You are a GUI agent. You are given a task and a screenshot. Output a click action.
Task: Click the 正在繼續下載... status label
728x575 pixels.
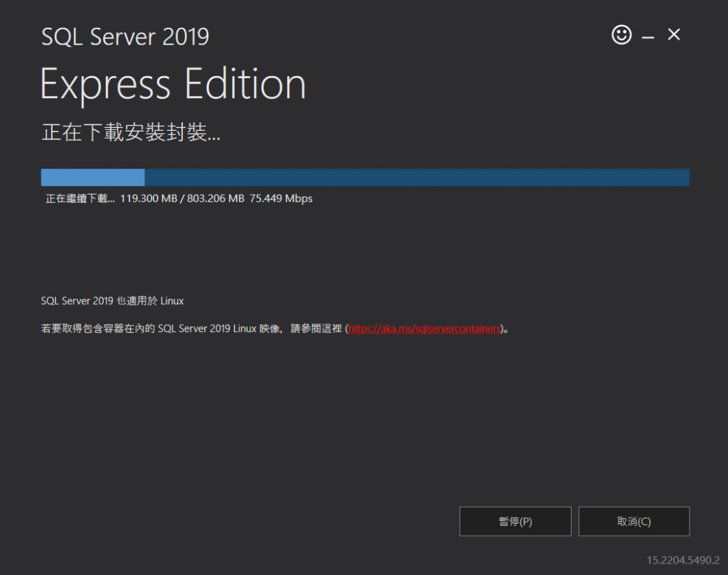pos(80,198)
